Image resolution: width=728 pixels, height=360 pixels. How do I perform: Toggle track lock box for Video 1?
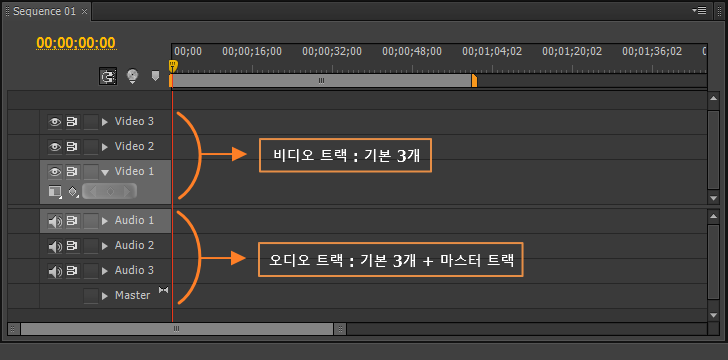(91, 172)
